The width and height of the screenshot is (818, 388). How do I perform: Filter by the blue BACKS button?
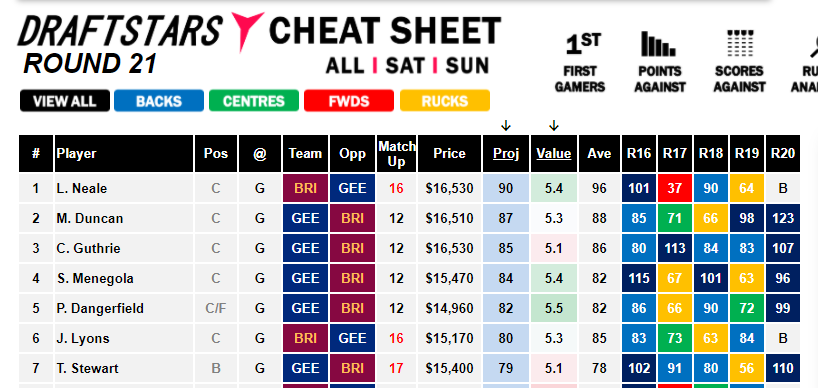coord(159,101)
